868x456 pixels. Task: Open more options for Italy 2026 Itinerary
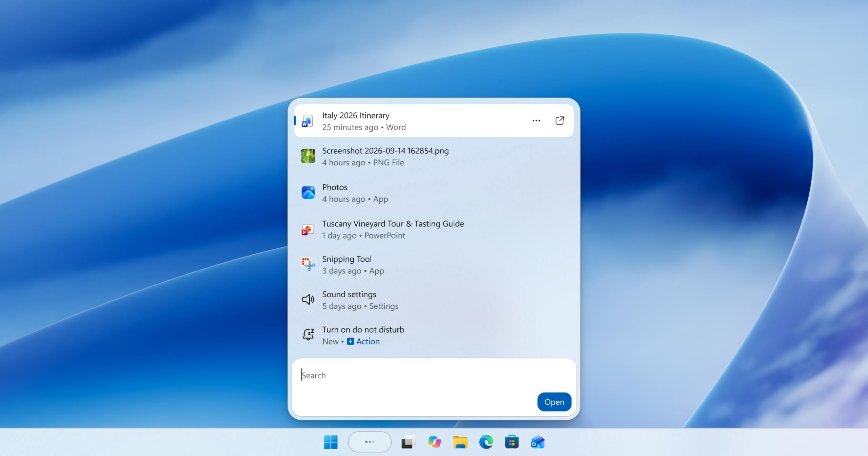(x=536, y=121)
